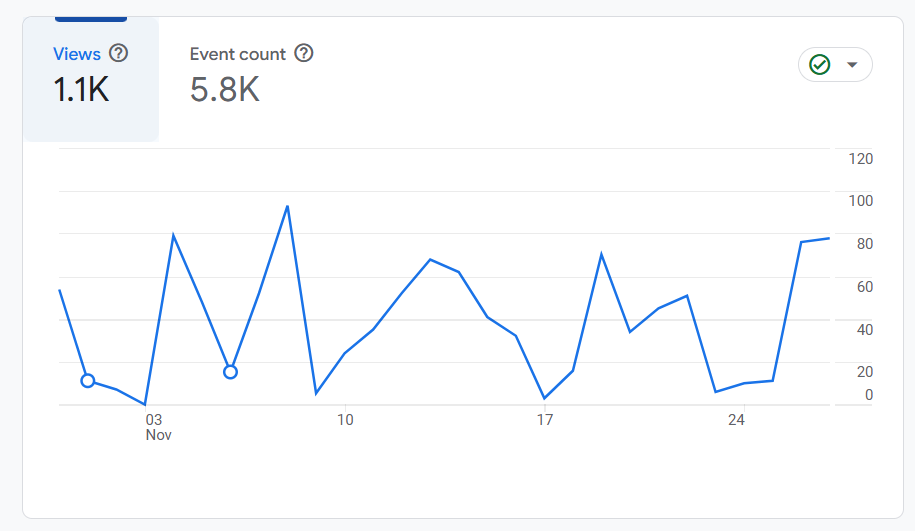915x531 pixels.
Task: Click the 100 y-axis label
Action: coord(861,201)
